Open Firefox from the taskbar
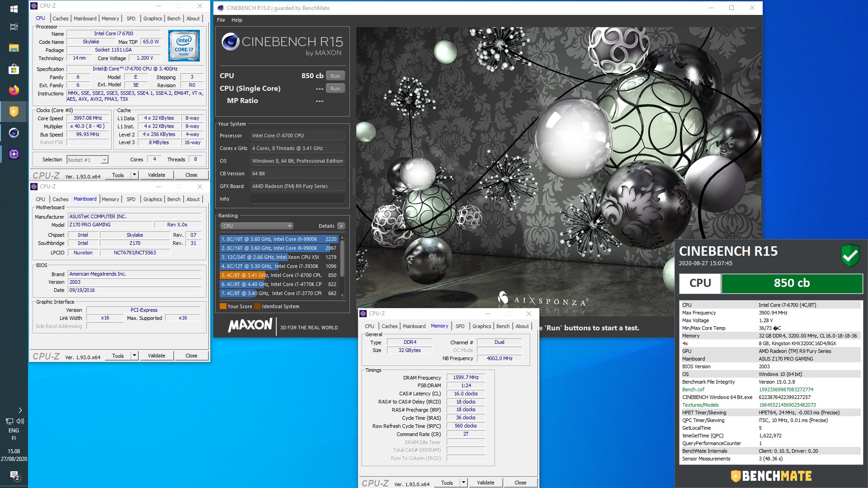The height and width of the screenshot is (488, 868). coord(14,90)
